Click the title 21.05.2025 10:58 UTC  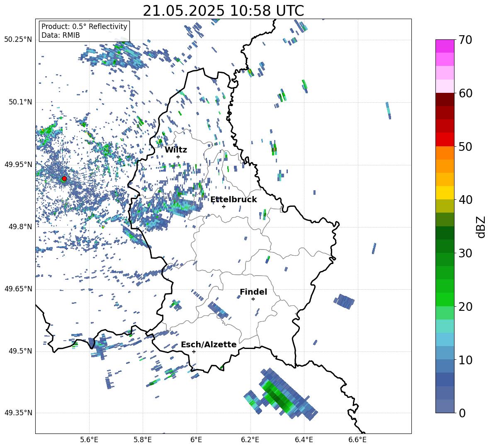[x=223, y=11]
